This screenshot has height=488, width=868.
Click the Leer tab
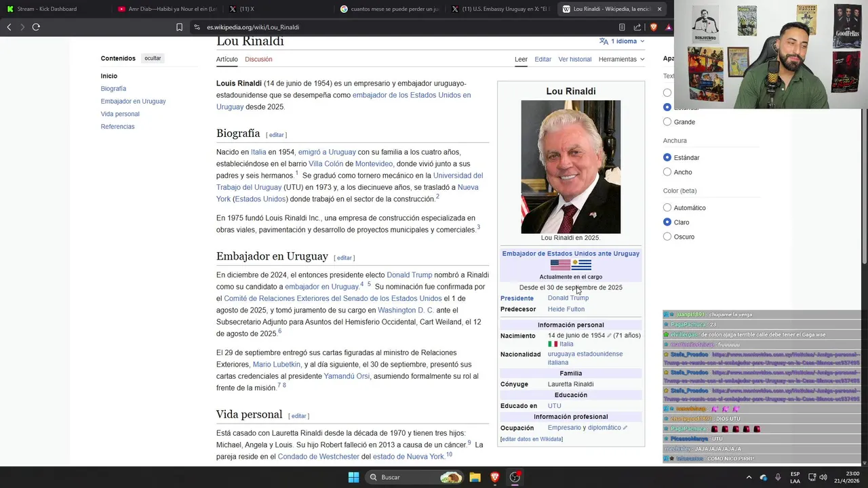pyautogui.click(x=521, y=60)
